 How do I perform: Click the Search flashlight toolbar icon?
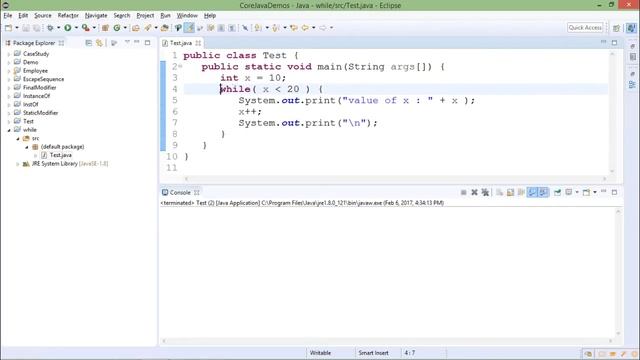tap(148, 28)
